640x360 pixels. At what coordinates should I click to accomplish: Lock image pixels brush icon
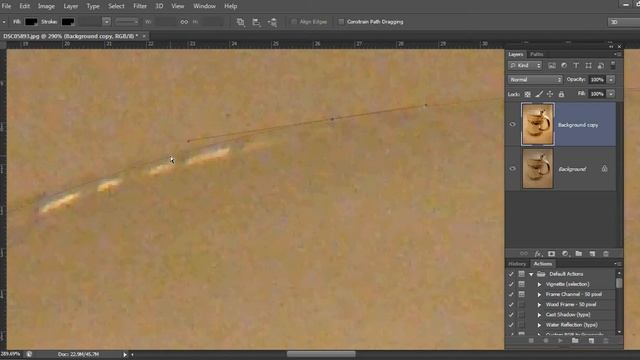point(539,94)
